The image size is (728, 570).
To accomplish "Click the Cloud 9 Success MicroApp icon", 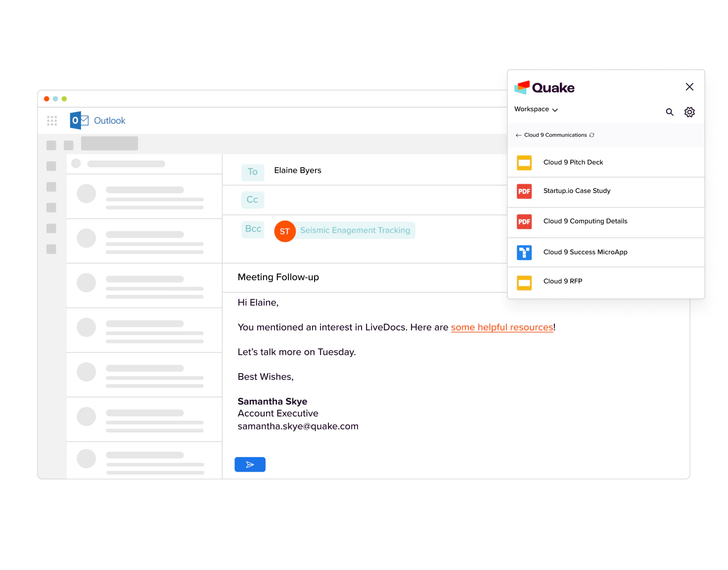I will [524, 253].
